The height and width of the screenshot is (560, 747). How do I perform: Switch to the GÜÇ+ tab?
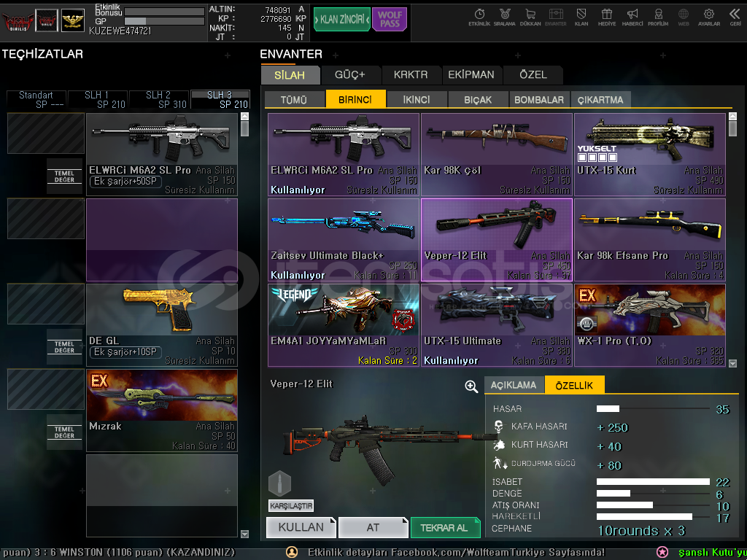[350, 75]
